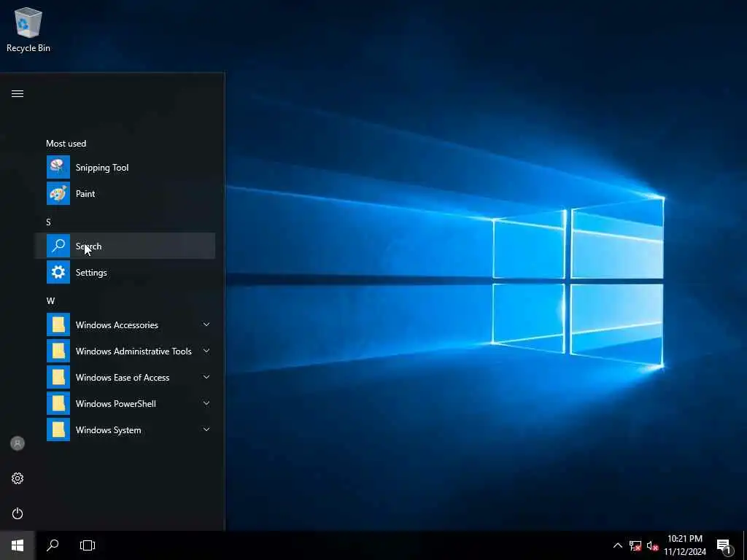The width and height of the screenshot is (747, 560).
Task: Click the 'Windows Administrative Tools' label
Action: pos(133,351)
